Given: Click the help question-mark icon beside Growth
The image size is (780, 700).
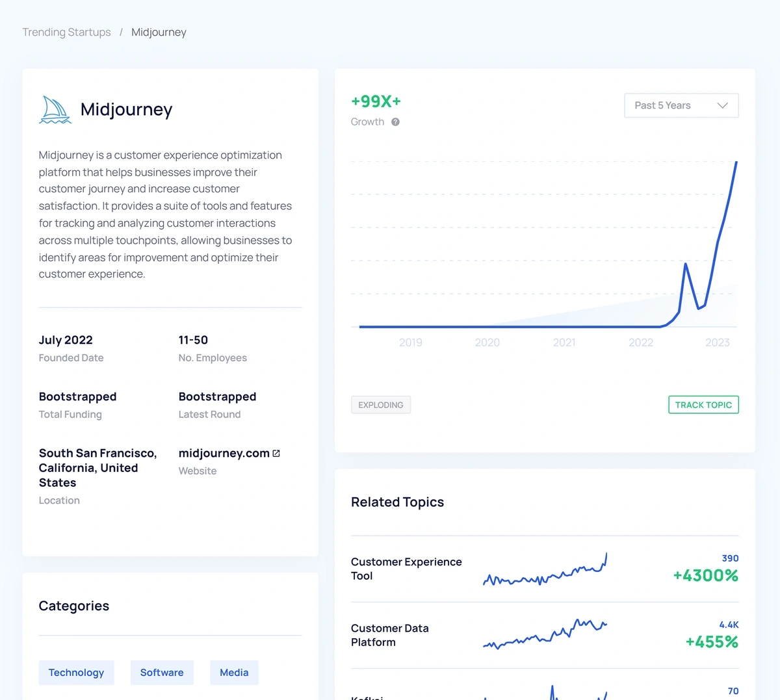Looking at the screenshot, I should pos(395,122).
